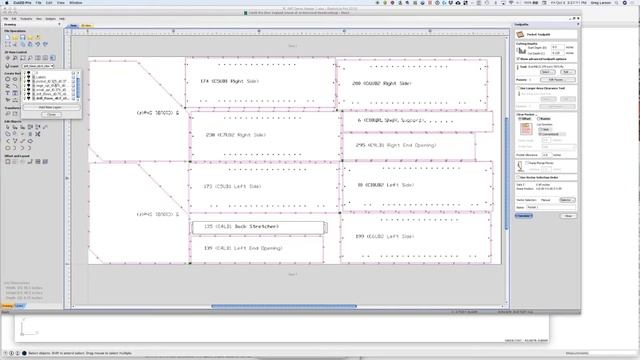Click the Pocket Allowance input field

point(547,155)
